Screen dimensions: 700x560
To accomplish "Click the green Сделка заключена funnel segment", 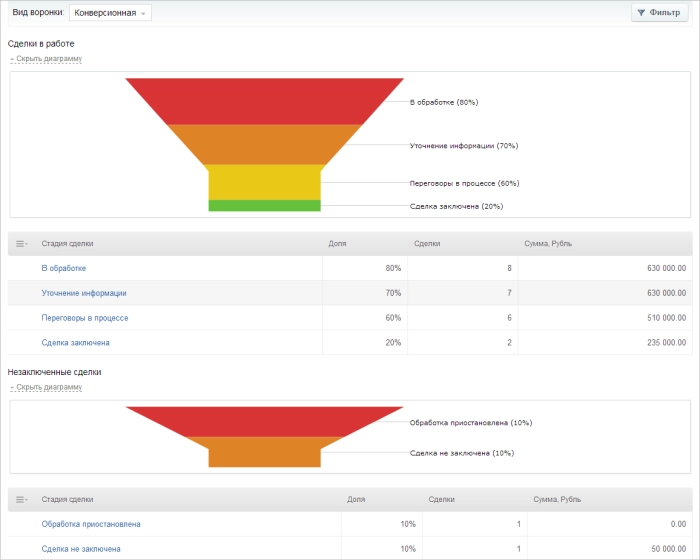I will [264, 206].
